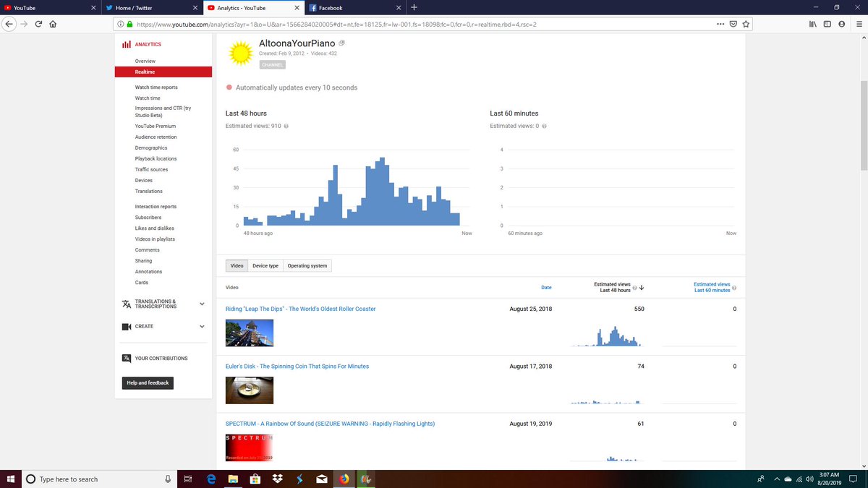Open Impressions and CTR report
Viewport: 868px width, 488px height.
coord(163,111)
